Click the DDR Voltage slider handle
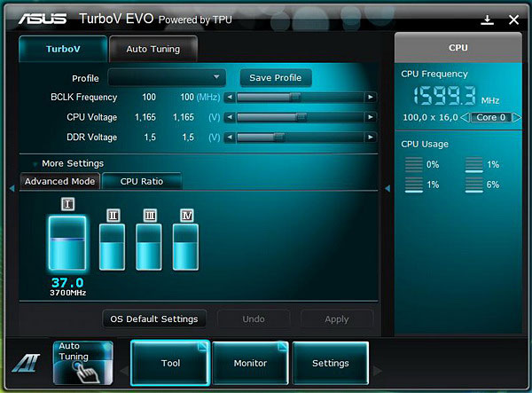Viewport: 532px width, 393px height. coord(279,138)
